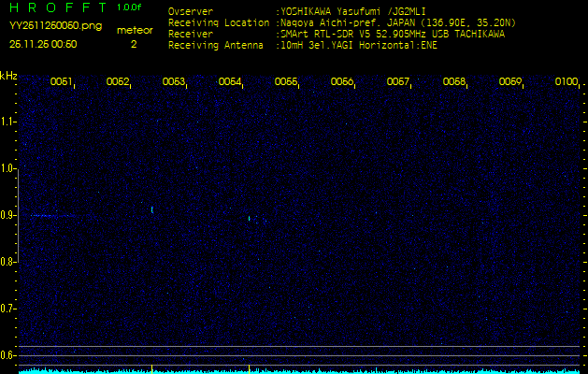Click the 0100 time tick label
588x374 pixels.
click(x=566, y=81)
